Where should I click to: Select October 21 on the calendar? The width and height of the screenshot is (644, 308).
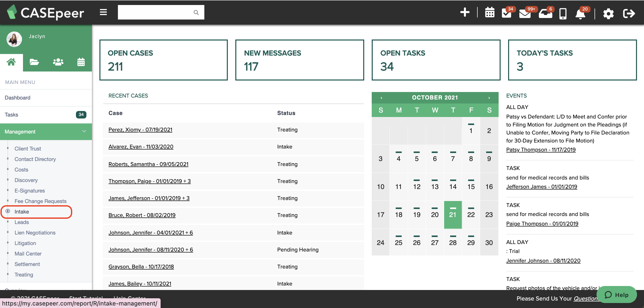click(x=453, y=215)
